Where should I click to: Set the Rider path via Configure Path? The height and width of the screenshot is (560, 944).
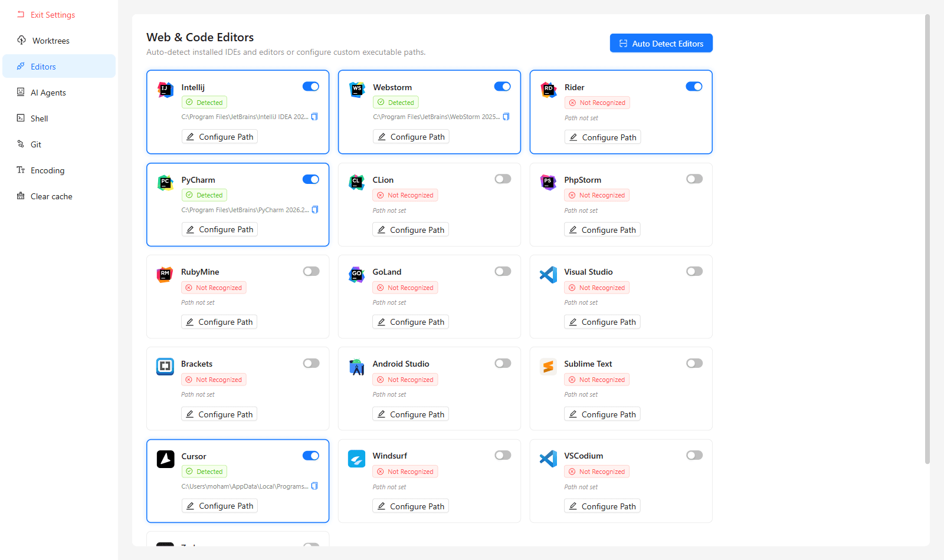click(603, 137)
